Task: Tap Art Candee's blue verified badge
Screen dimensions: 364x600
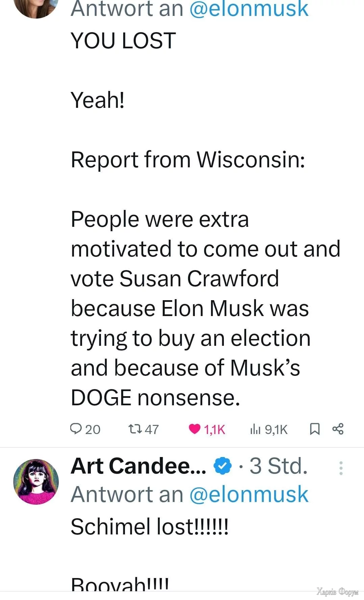Action: pos(223,466)
